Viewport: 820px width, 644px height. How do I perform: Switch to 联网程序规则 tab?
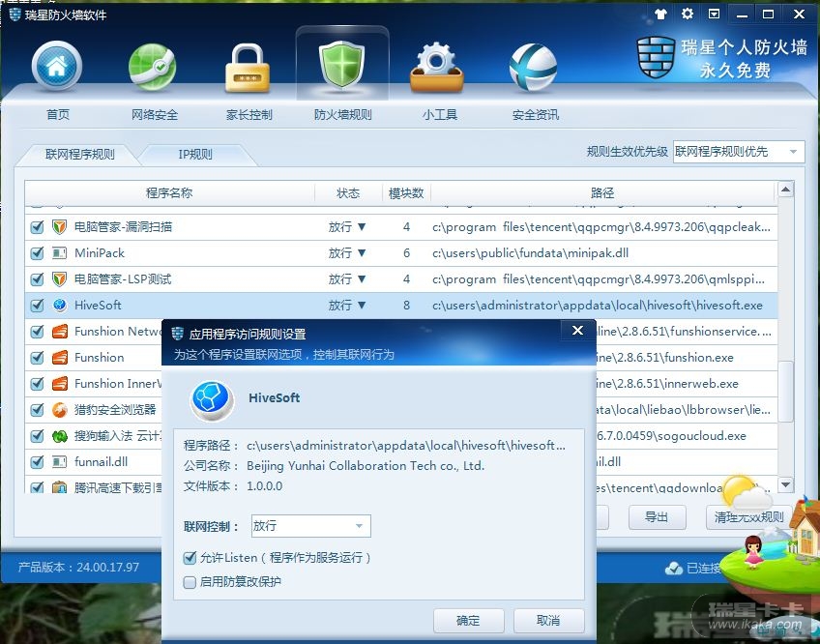click(x=80, y=155)
